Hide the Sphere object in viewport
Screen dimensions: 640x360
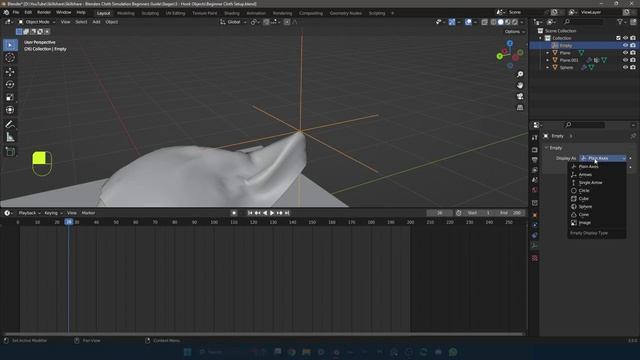tap(625, 67)
